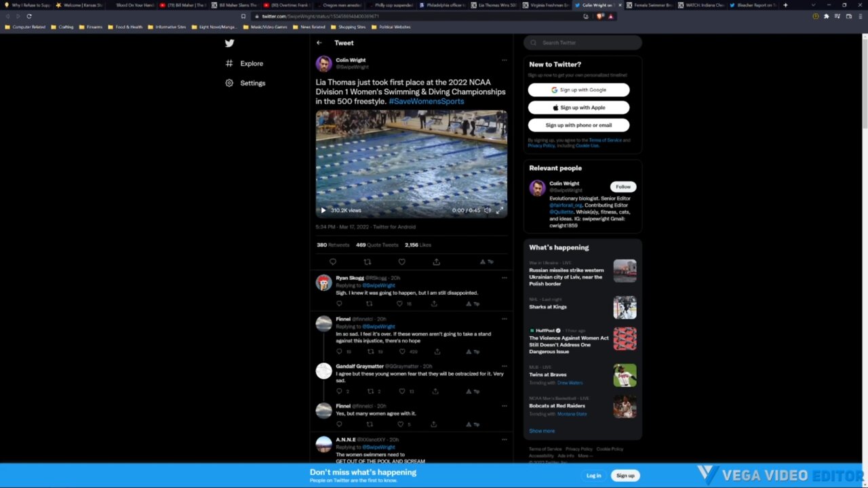The width and height of the screenshot is (868, 488).
Task: Switch to the 'Lia Thomas Wins 500' browser tab
Action: tap(494, 5)
